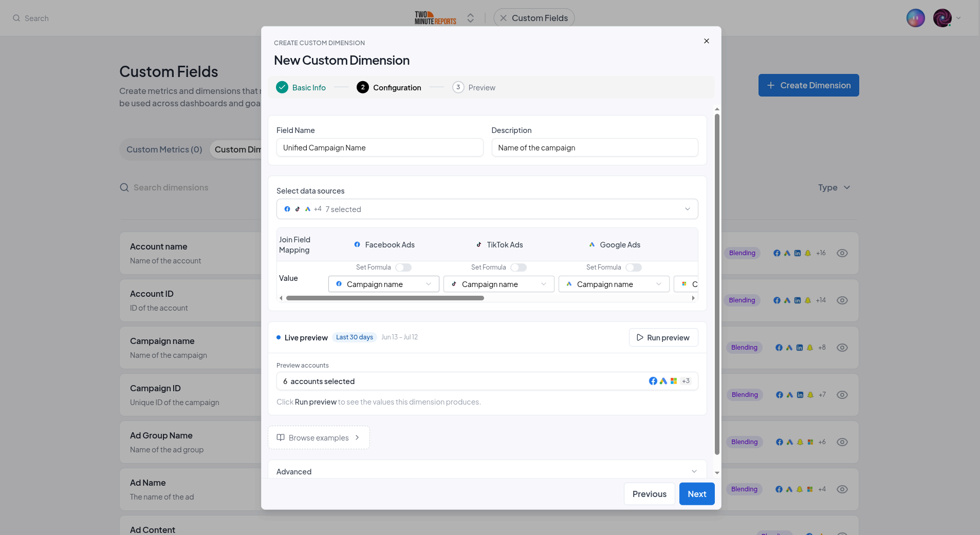Click the Next button

[697, 494]
